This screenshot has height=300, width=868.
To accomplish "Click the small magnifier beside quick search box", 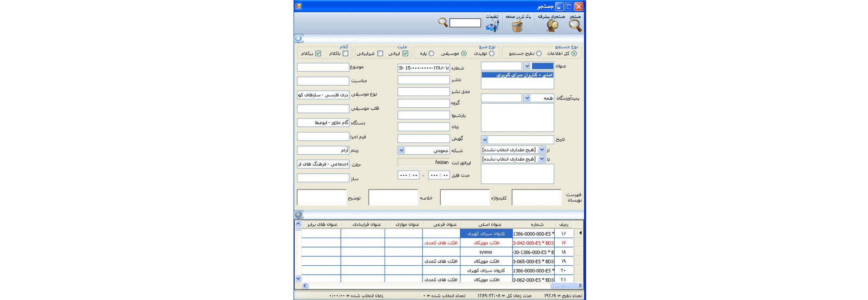I will (443, 22).
